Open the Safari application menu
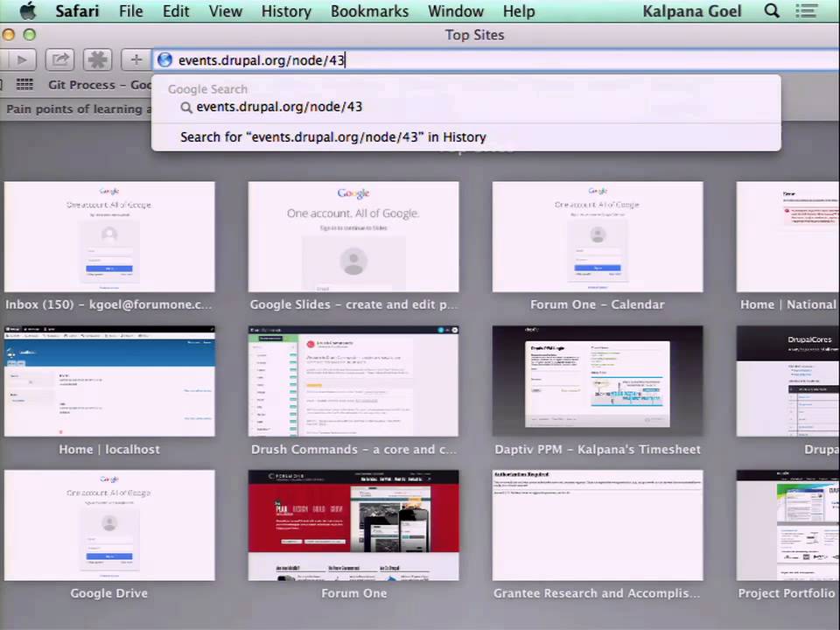The height and width of the screenshot is (630, 840). [x=77, y=11]
